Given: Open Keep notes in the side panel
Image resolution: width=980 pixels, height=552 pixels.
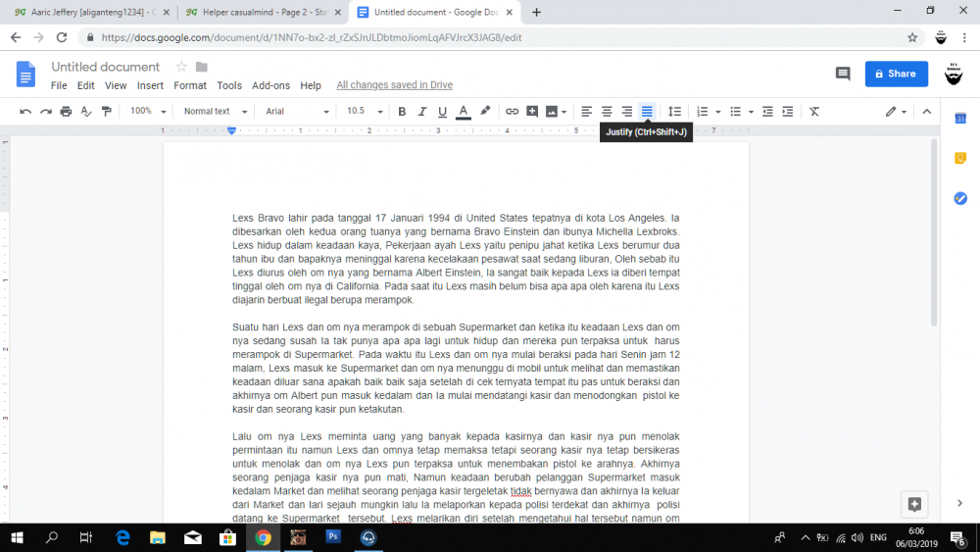Looking at the screenshot, I should click(x=960, y=158).
